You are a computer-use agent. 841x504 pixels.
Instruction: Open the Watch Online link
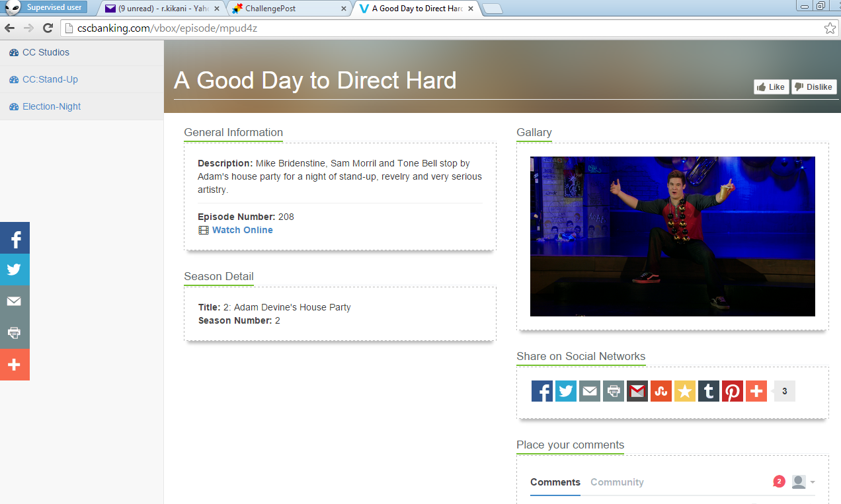pyautogui.click(x=242, y=230)
